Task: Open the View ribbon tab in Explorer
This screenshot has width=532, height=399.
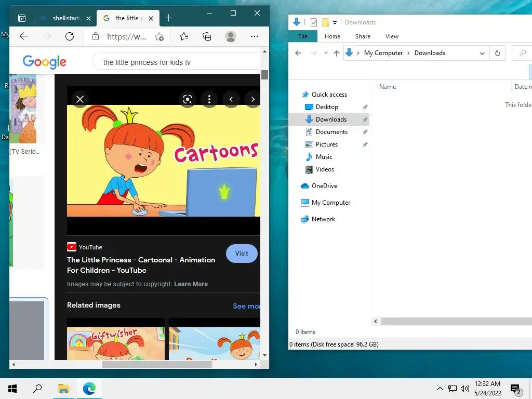Action: [x=392, y=36]
